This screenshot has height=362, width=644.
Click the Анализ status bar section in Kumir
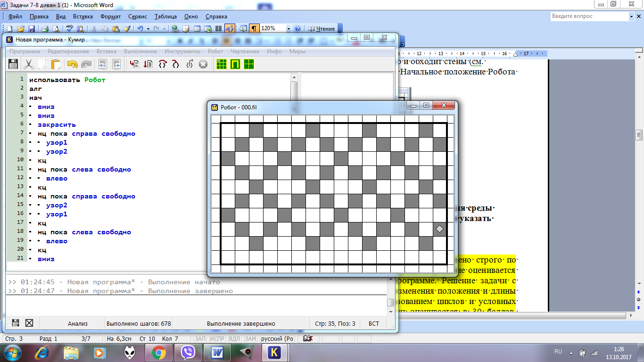(x=77, y=323)
